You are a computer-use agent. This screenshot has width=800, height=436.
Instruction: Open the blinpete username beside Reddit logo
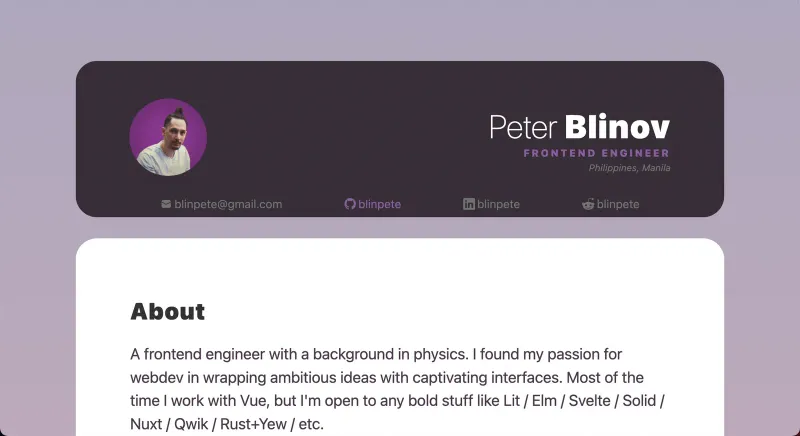[618, 204]
